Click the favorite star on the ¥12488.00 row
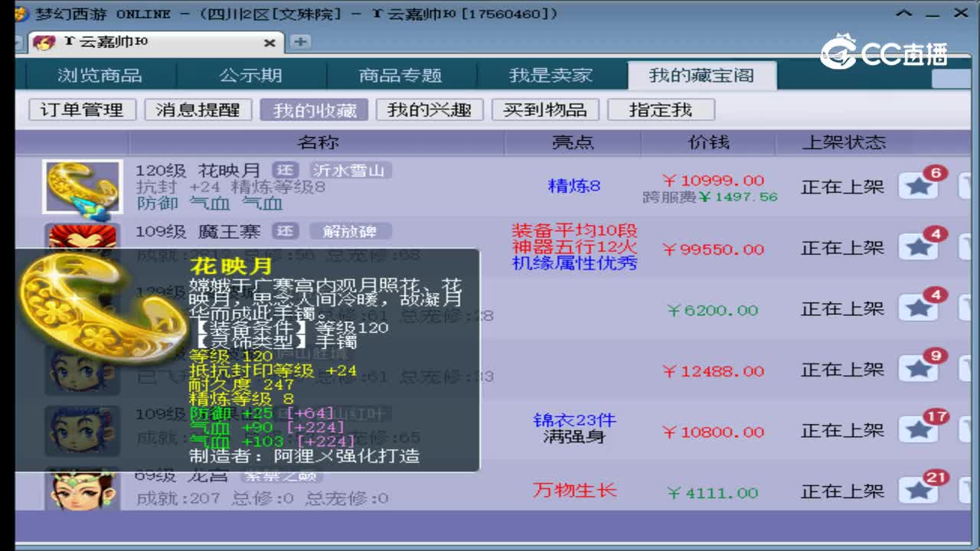The width and height of the screenshot is (980, 551). pyautogui.click(x=918, y=370)
